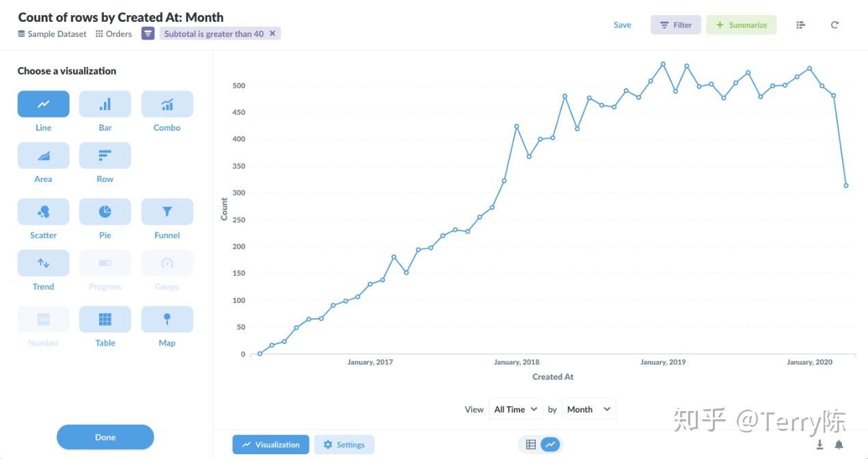868x459 pixels.
Task: Open the Settings tab
Action: pos(344,445)
